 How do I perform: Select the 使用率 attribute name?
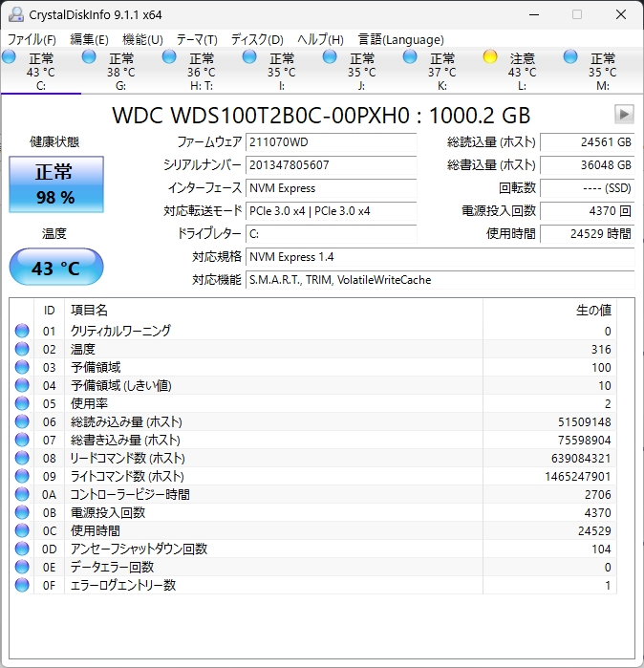tap(89, 403)
